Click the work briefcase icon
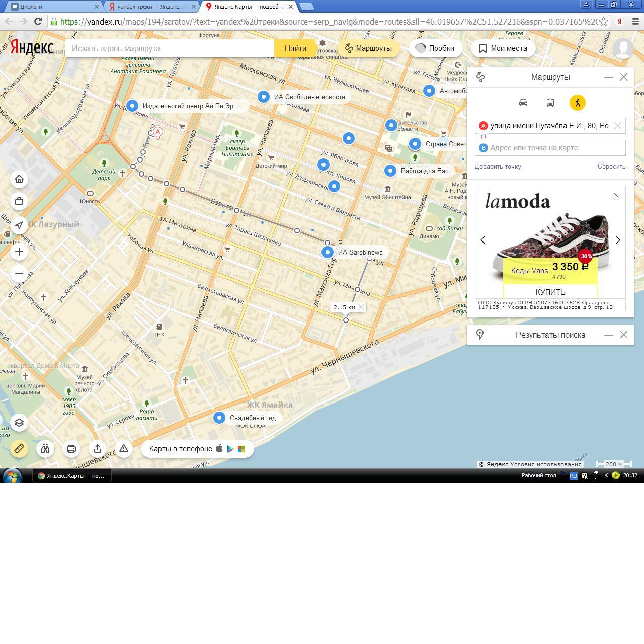 click(19, 201)
